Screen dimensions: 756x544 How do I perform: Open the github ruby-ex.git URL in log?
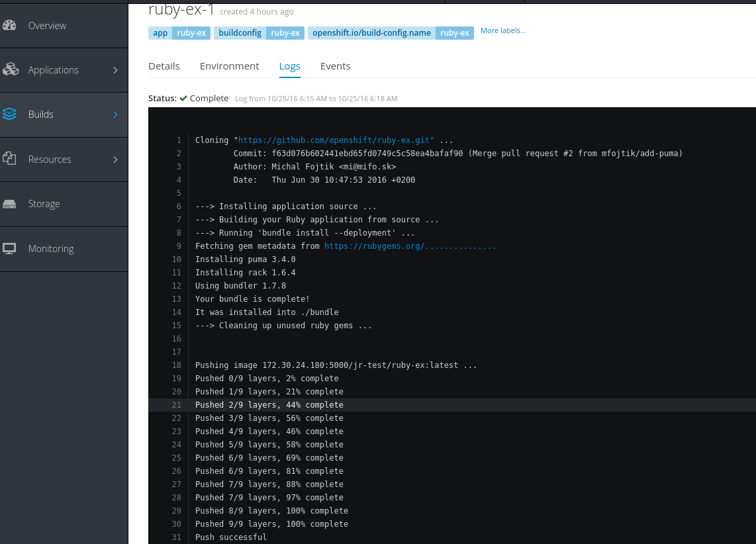[x=336, y=140]
